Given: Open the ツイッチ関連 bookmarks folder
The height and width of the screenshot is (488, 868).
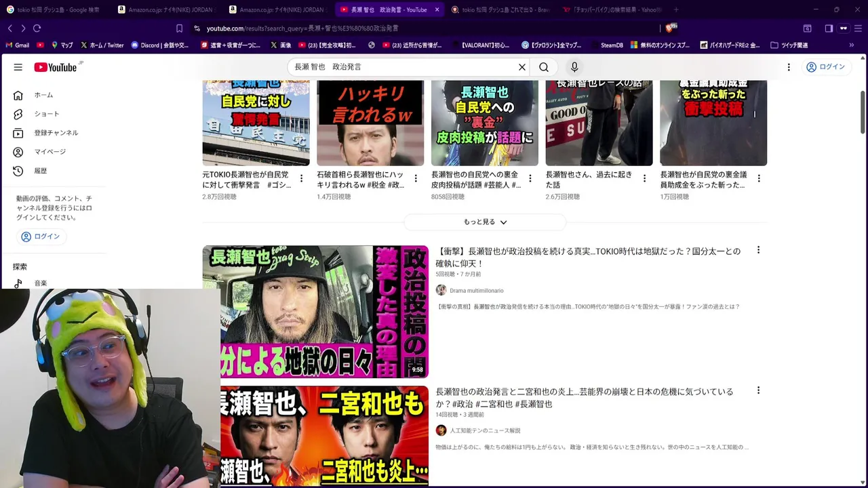Looking at the screenshot, I should pyautogui.click(x=789, y=45).
